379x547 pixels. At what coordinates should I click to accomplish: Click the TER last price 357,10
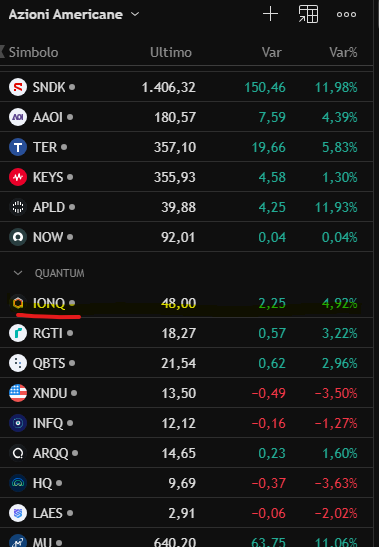point(175,147)
